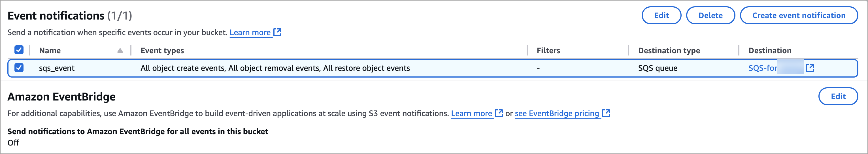This screenshot has height=154, width=868.
Task: Open Learn more link for event notifications
Action: pyautogui.click(x=250, y=32)
